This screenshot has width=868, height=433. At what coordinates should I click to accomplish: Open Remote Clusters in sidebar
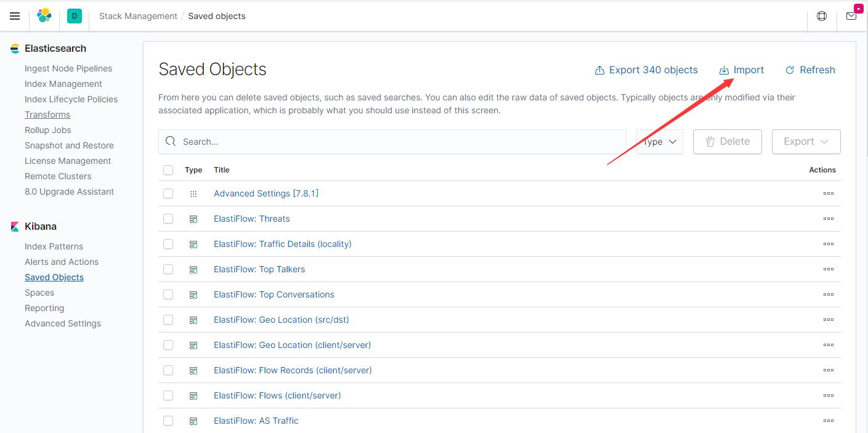[58, 176]
